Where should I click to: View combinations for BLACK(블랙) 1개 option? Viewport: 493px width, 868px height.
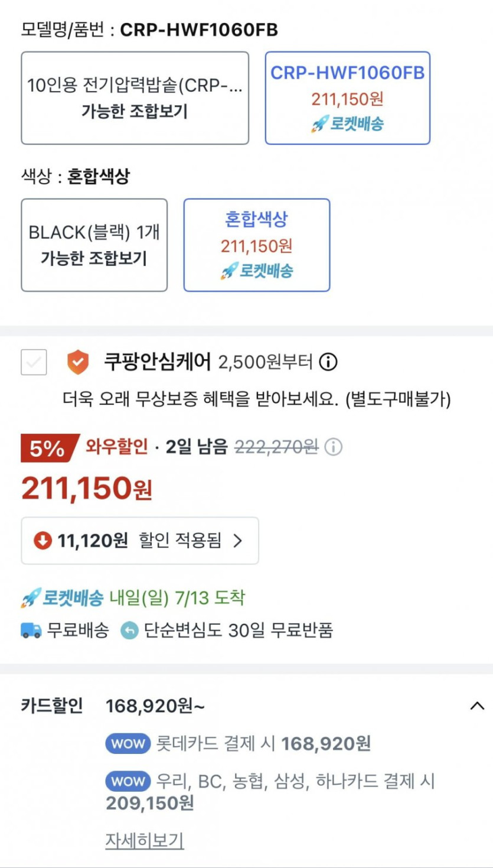[94, 245]
